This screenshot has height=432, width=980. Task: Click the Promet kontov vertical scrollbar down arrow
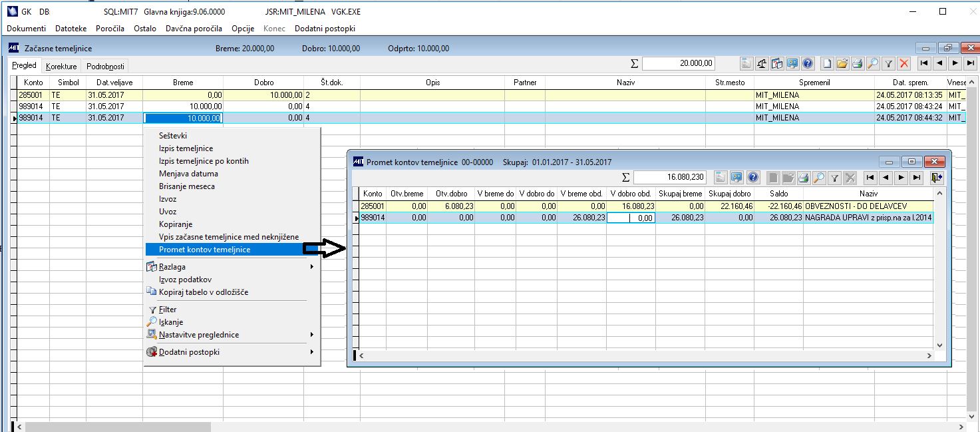(x=939, y=345)
